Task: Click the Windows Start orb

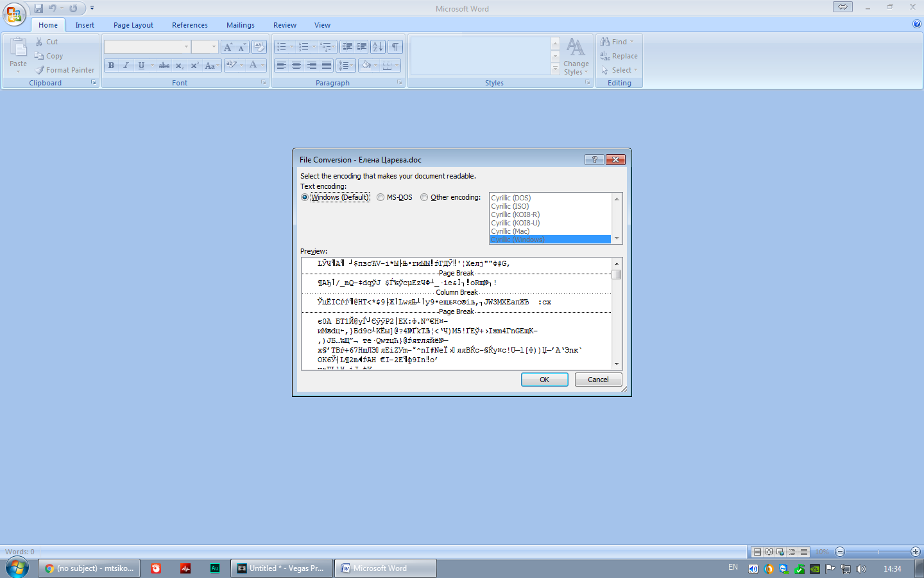Action: 17,568
